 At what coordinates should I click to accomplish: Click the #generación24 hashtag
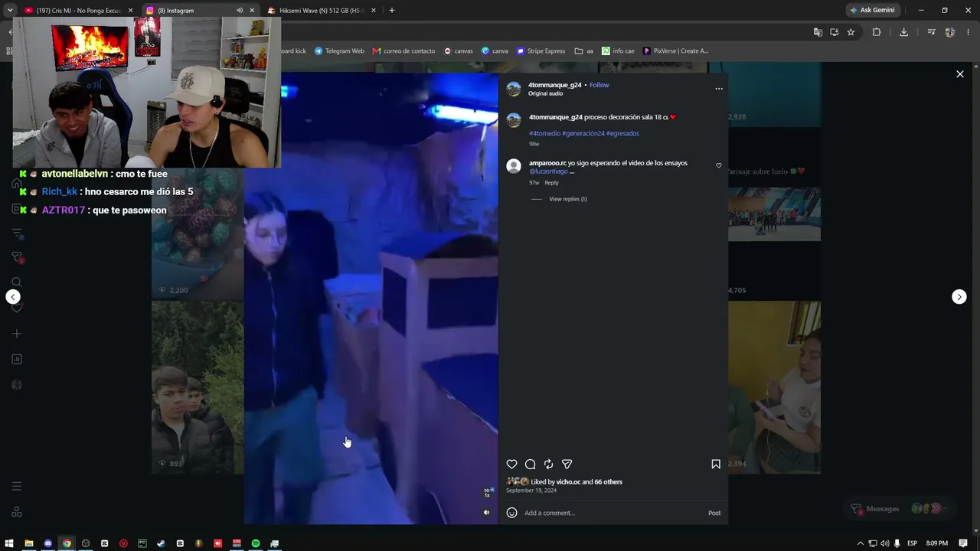(x=583, y=133)
